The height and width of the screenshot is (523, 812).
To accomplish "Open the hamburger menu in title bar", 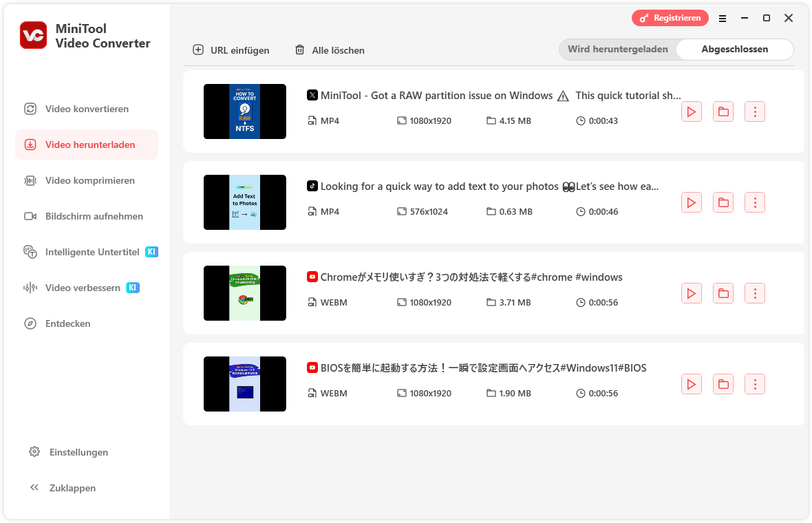I will [723, 18].
